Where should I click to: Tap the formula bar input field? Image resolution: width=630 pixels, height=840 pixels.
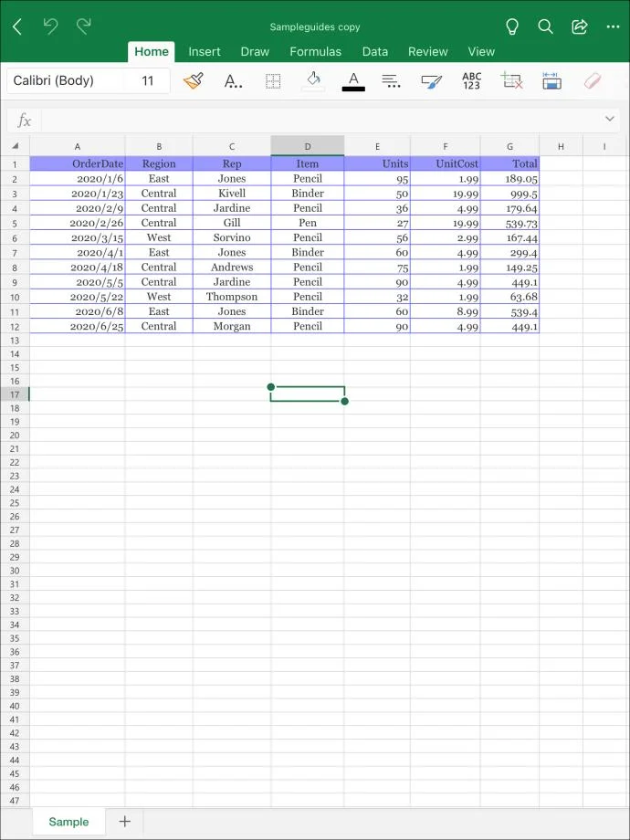coord(321,120)
